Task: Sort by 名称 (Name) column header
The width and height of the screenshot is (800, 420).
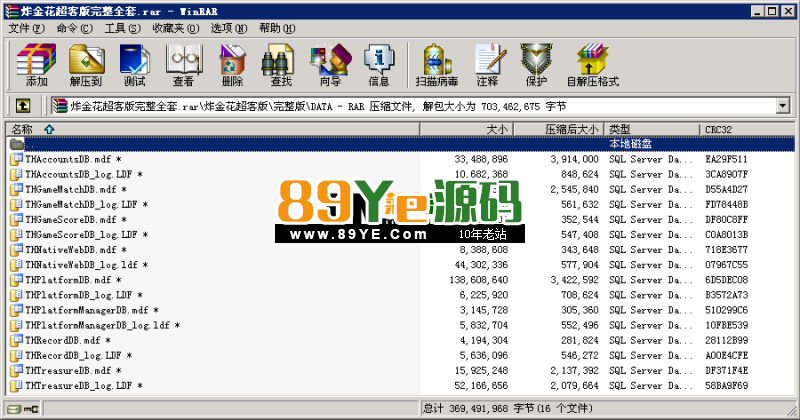Action: pyautogui.click(x=213, y=129)
